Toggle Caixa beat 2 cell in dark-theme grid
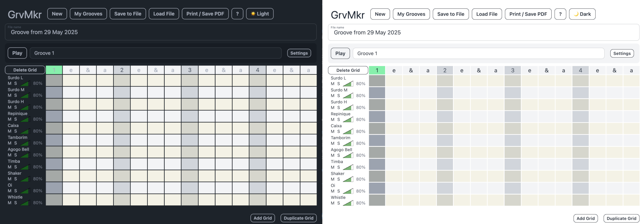Image resolution: width=644 pixels, height=224 pixels. point(122,128)
